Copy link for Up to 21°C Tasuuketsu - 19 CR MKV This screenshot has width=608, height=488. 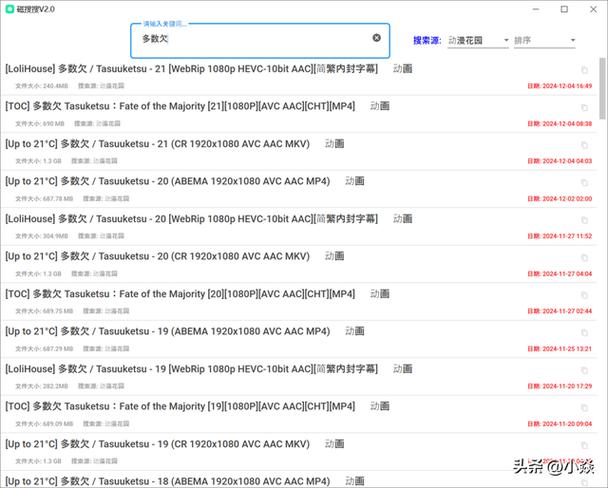click(x=584, y=445)
